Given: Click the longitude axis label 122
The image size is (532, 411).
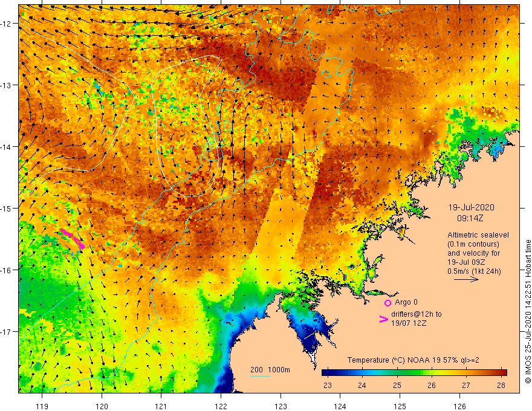Looking at the screenshot, I should click(x=221, y=406).
